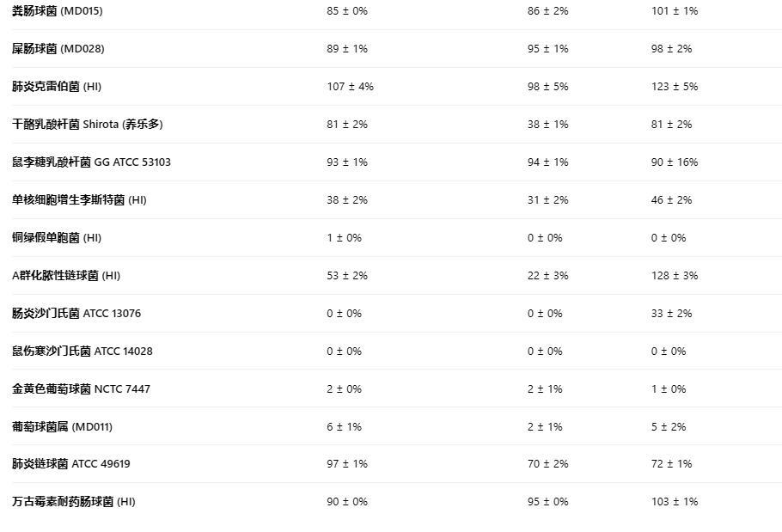
Task: Click 金黄色葡萄球菌 NCTC 7447 label
Action: point(81,389)
